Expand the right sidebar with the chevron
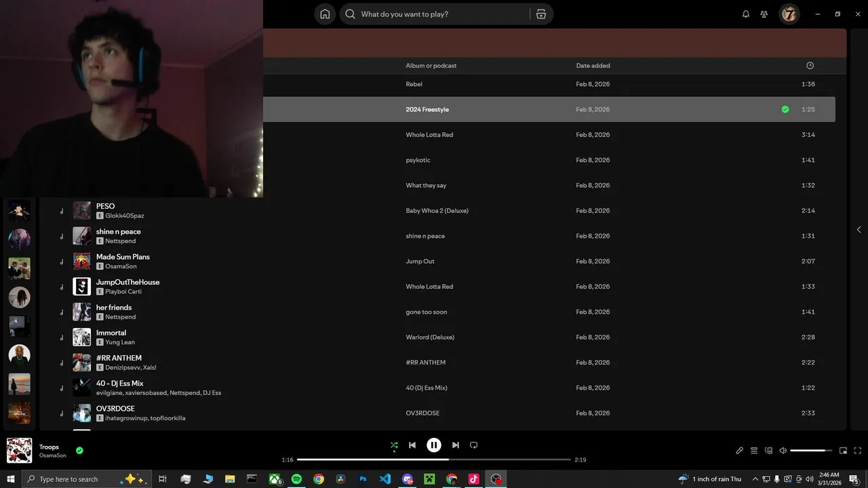868x488 pixels. point(859,230)
